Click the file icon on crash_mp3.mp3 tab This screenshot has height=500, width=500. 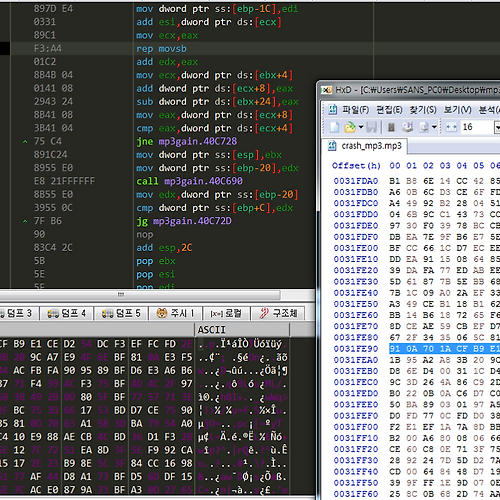(x=332, y=146)
